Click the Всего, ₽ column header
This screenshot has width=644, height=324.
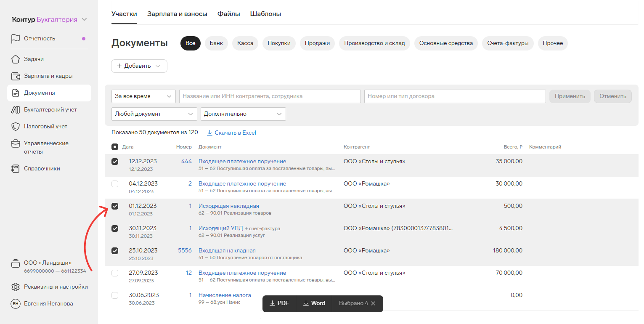coord(513,147)
